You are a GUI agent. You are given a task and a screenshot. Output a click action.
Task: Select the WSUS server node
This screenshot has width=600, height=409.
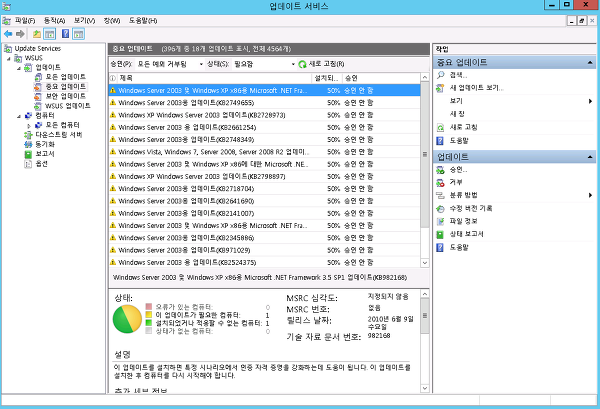(29, 58)
